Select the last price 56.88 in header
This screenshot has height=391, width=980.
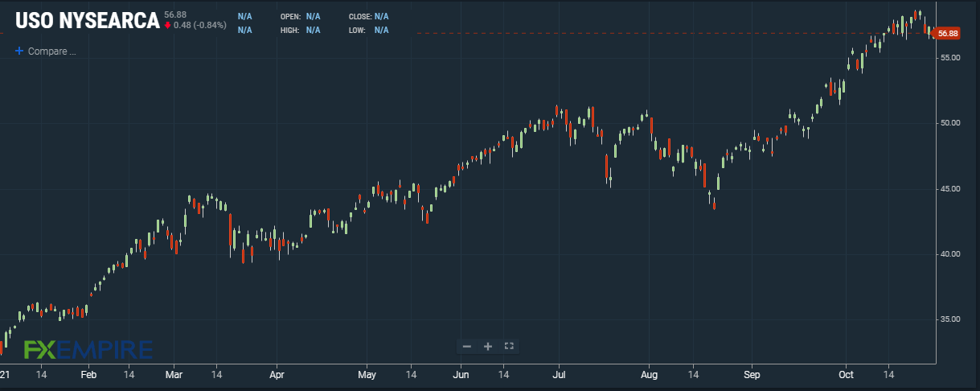(174, 14)
